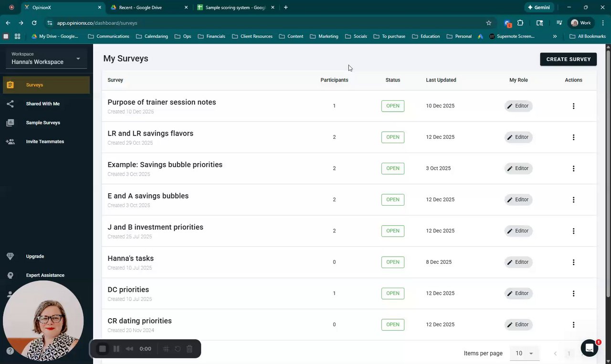Open the Sample Surveys library icon
Image resolution: width=611 pixels, height=364 pixels.
[11, 123]
